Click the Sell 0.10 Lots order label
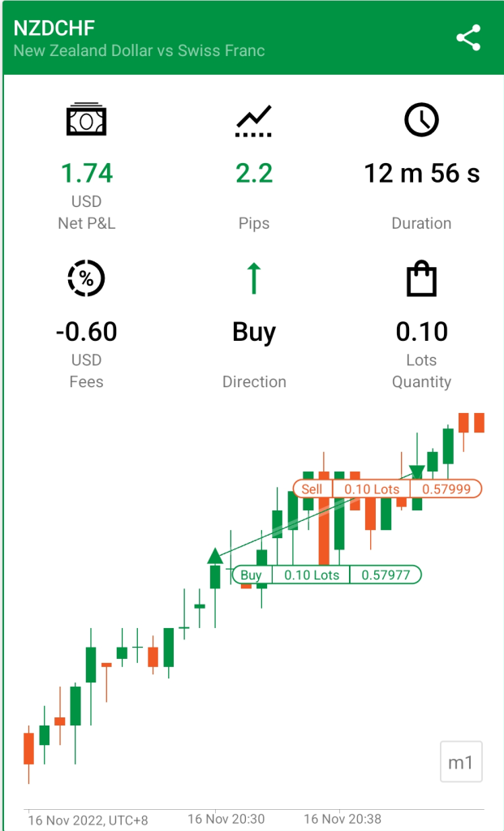Viewport: 504px width, 831px height. pyautogui.click(x=387, y=489)
